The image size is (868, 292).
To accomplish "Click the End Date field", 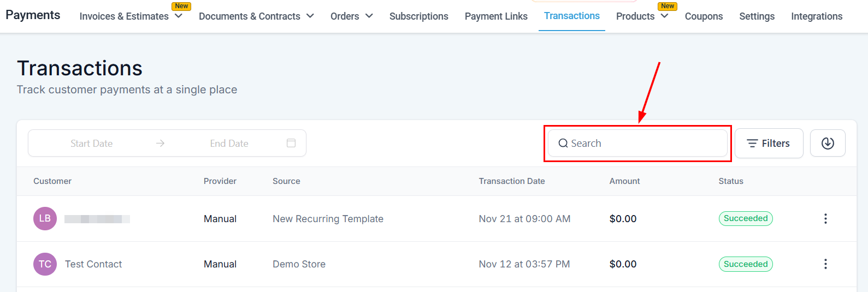I will click(229, 144).
